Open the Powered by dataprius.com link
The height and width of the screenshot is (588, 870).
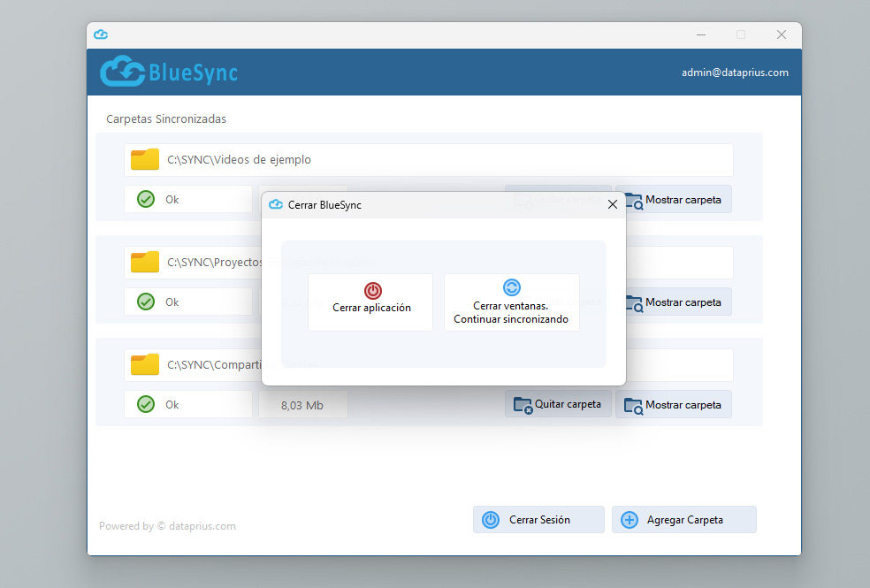(168, 526)
